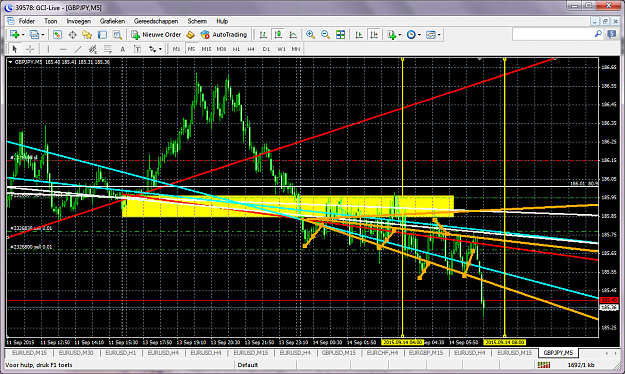Open the Periodicity clock icon
625x374 pixels.
coord(411,35)
